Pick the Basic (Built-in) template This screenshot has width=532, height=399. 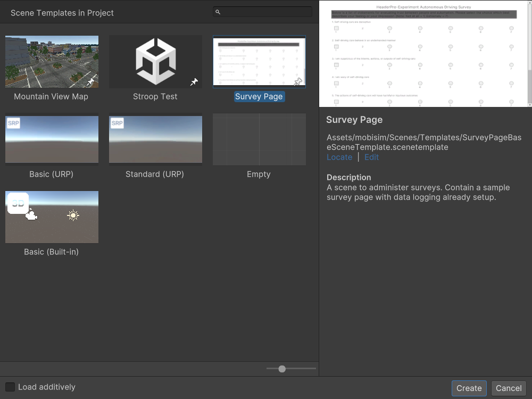[52, 217]
